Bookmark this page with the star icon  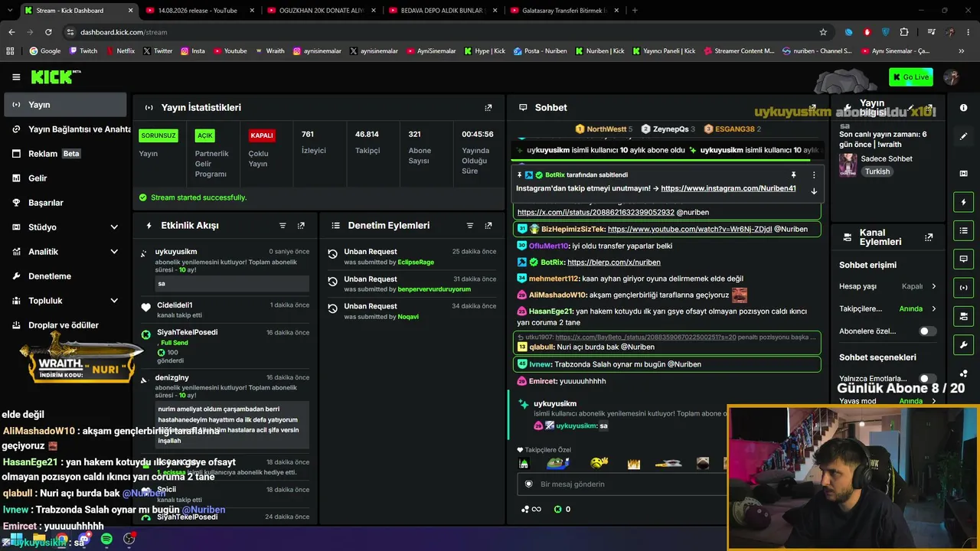[x=823, y=32]
